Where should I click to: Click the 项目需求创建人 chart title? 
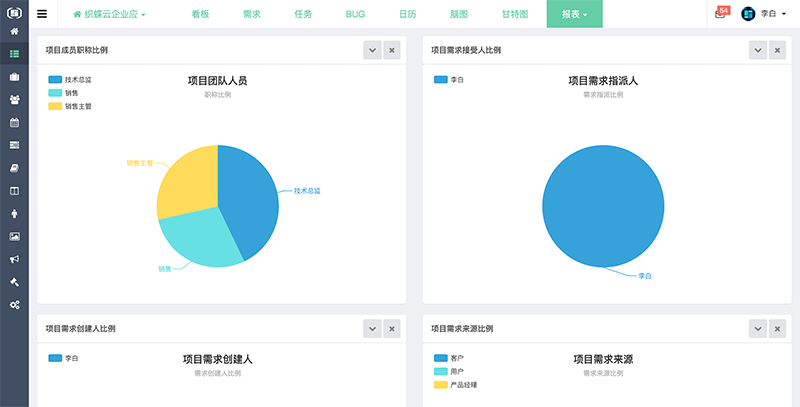[x=218, y=359]
